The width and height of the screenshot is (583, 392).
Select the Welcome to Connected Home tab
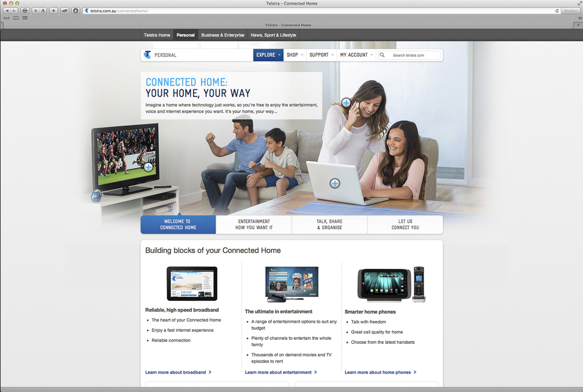pos(178,224)
